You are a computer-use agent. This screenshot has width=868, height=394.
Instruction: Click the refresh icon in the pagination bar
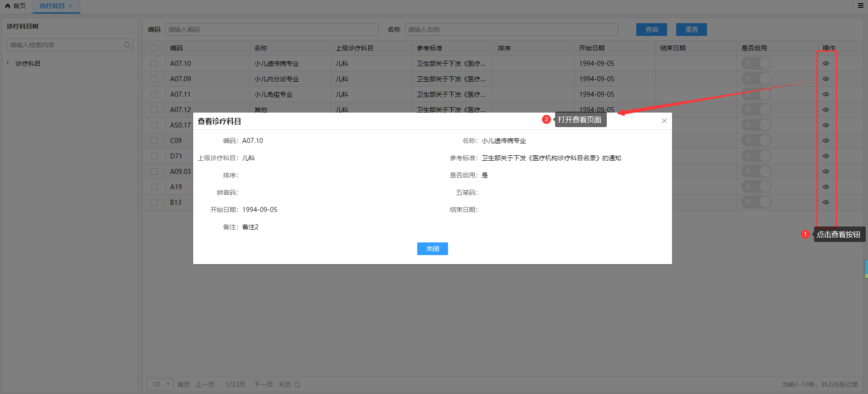click(x=297, y=384)
